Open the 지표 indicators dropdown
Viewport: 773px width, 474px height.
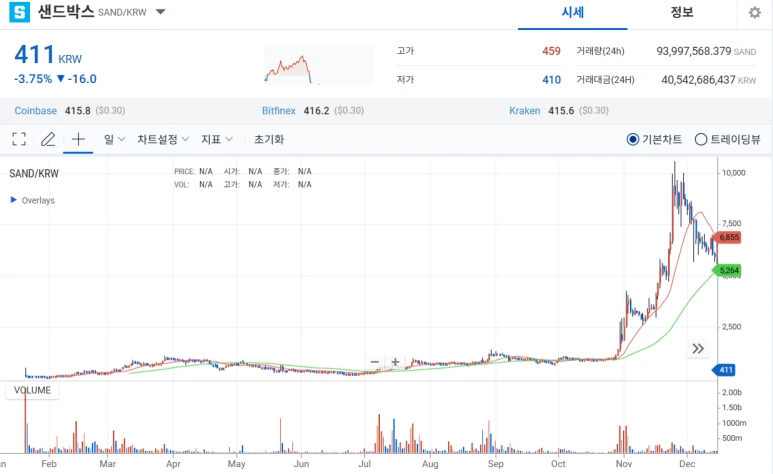click(217, 140)
